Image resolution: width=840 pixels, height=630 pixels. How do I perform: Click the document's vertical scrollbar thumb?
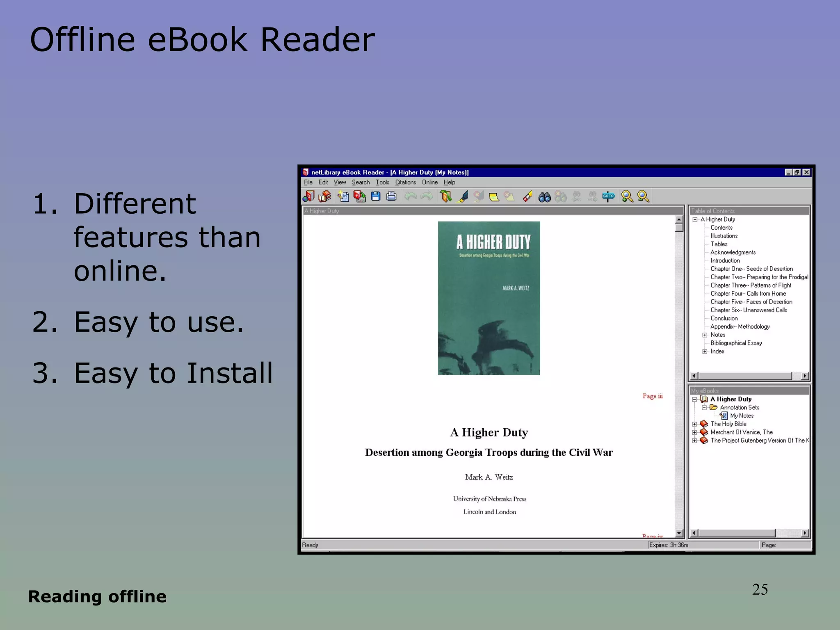click(679, 228)
